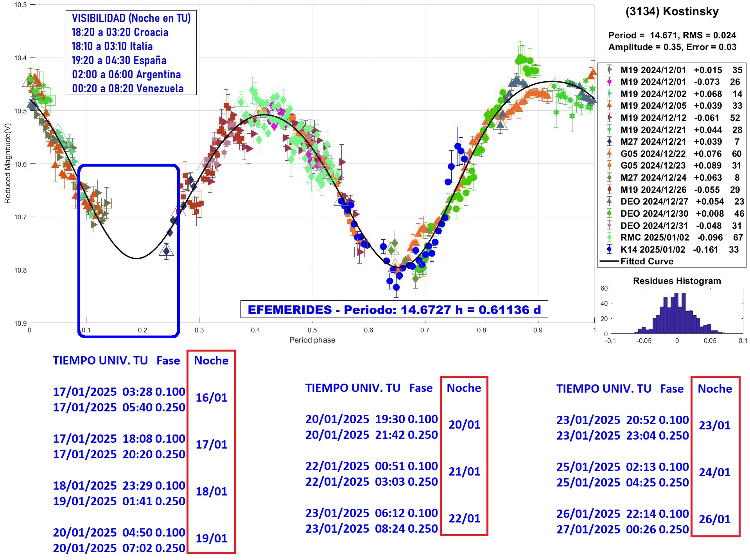
Task: Click the Noche value 16/01
Action: click(x=212, y=398)
